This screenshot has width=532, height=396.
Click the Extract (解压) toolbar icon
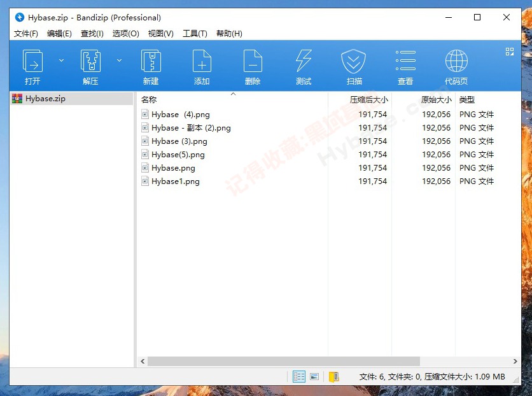coord(90,61)
